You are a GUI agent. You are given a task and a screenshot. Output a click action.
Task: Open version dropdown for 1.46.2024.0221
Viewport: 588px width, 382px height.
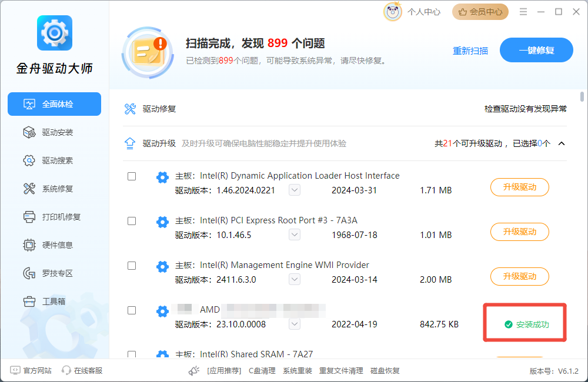tap(295, 190)
